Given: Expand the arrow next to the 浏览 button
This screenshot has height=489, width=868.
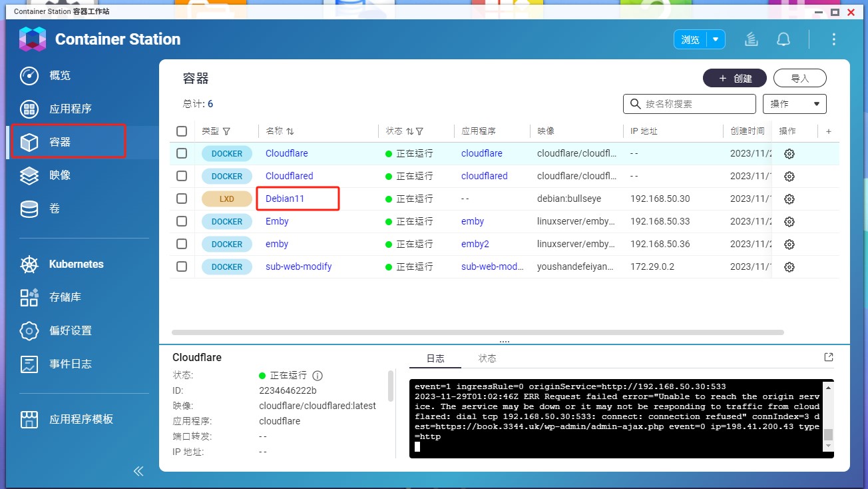Looking at the screenshot, I should click(714, 39).
